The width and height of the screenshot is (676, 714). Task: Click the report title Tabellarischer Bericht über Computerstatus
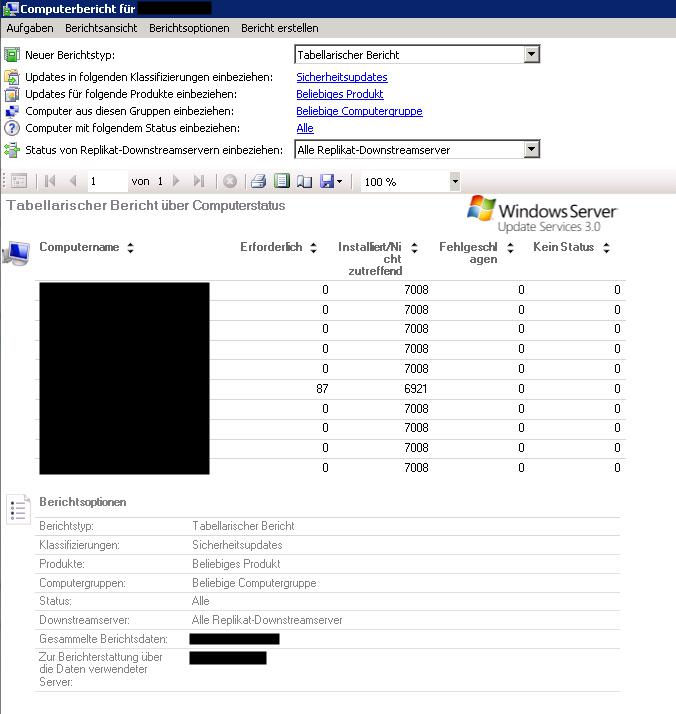(x=146, y=205)
